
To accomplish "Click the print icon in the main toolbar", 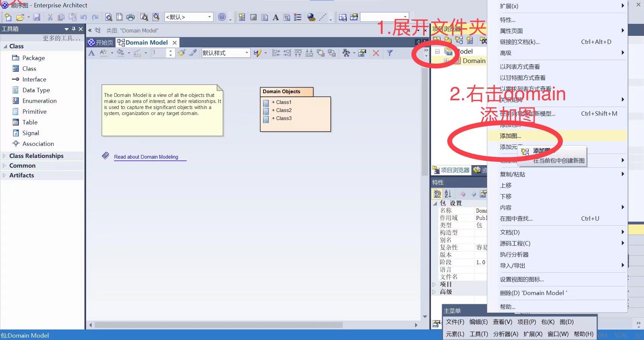I will point(131,17).
